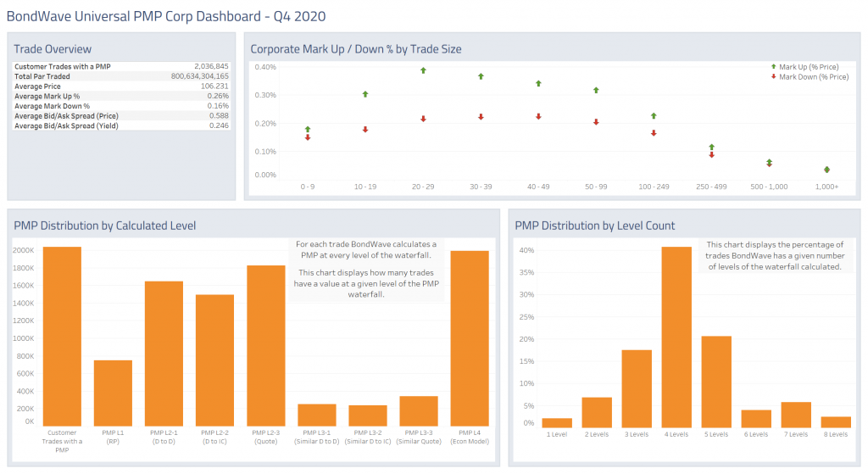
Task: Click the 1,000+ axis label
Action: click(827, 187)
